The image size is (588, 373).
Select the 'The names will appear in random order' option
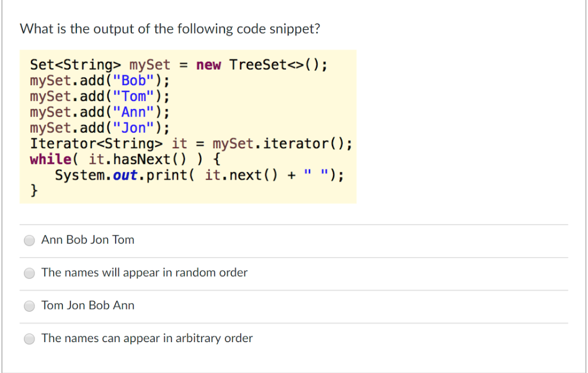29,273
